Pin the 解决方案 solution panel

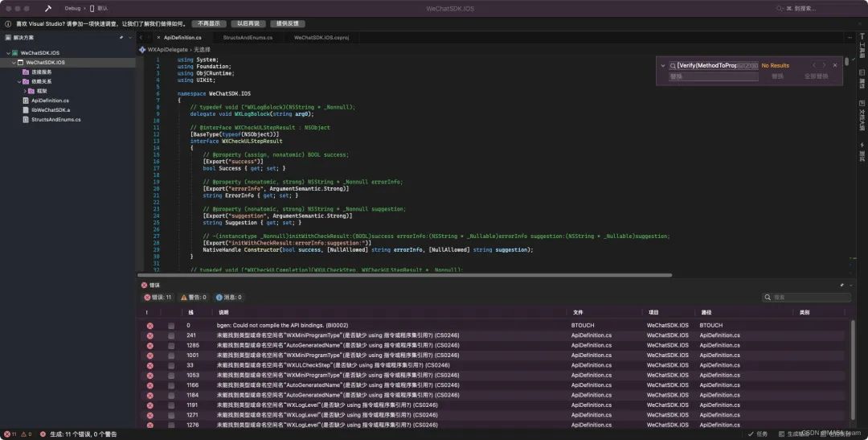click(121, 38)
